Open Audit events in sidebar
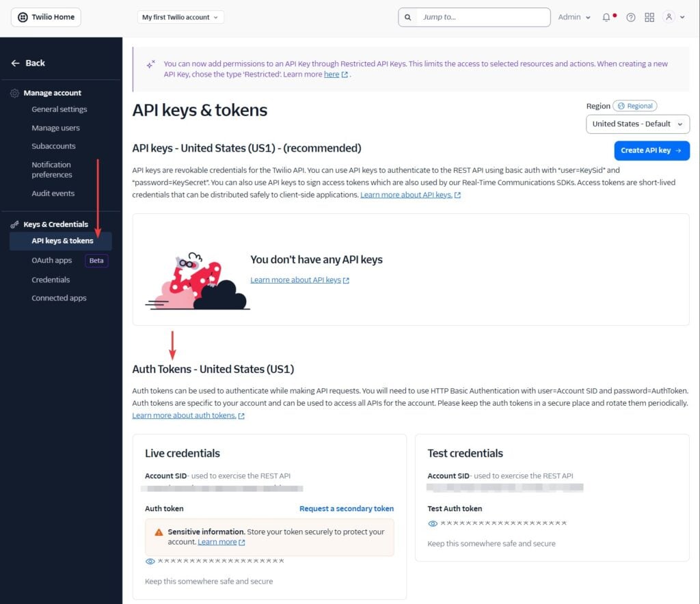 coord(53,193)
